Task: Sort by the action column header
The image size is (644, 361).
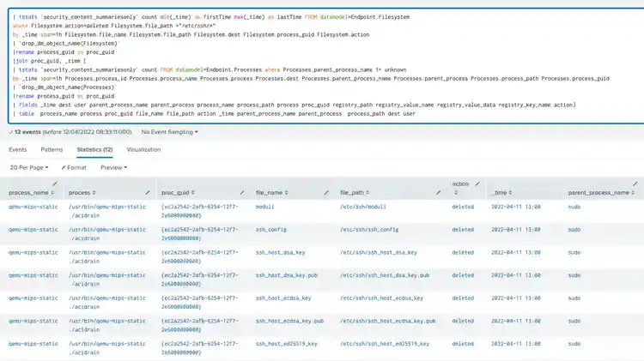Action: 460,184
